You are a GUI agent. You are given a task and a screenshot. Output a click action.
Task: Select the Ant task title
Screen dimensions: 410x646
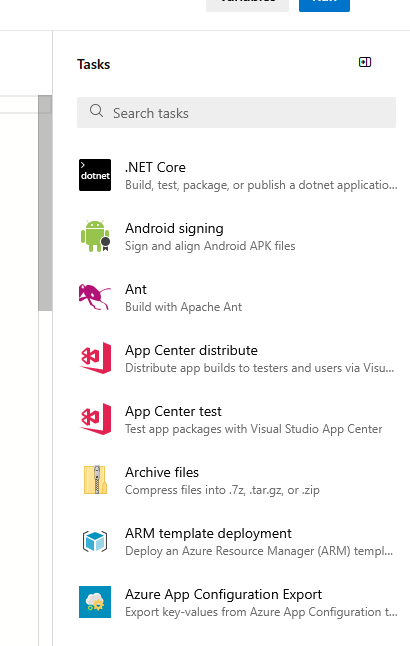pos(136,289)
